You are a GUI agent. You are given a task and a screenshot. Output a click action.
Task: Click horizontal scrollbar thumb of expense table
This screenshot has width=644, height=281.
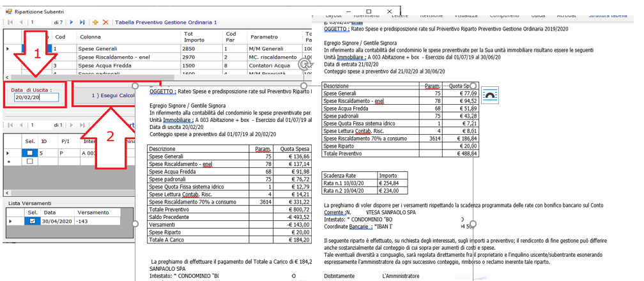click(x=93, y=77)
